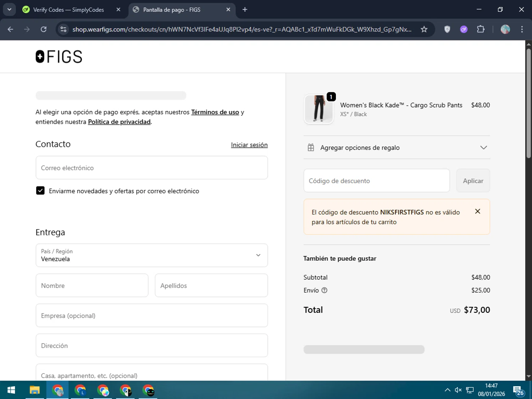Open the browser extensions puzzle icon
This screenshot has width=532, height=399.
tap(481, 29)
